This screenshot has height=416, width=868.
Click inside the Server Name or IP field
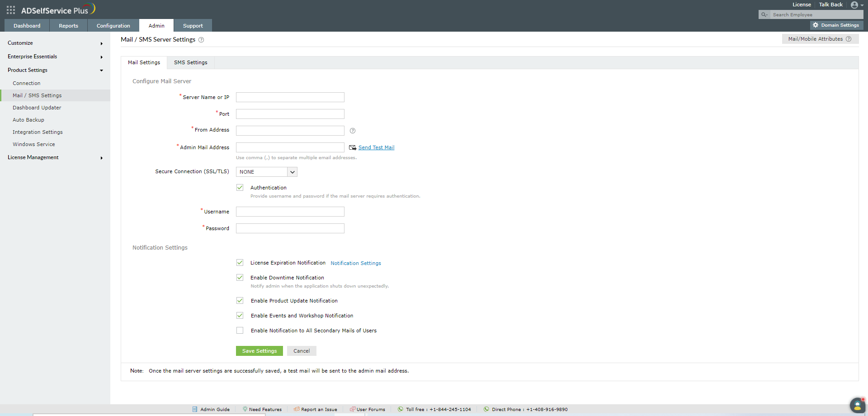[290, 97]
